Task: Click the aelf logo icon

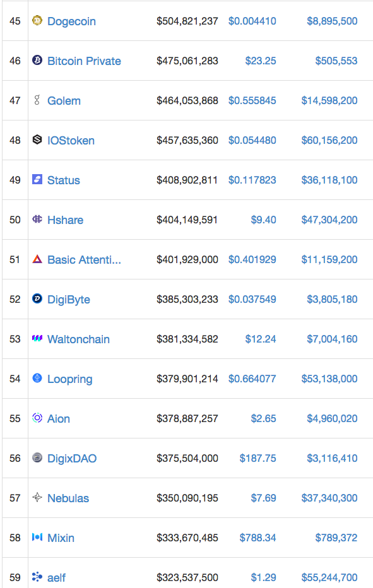Action: tap(37, 577)
